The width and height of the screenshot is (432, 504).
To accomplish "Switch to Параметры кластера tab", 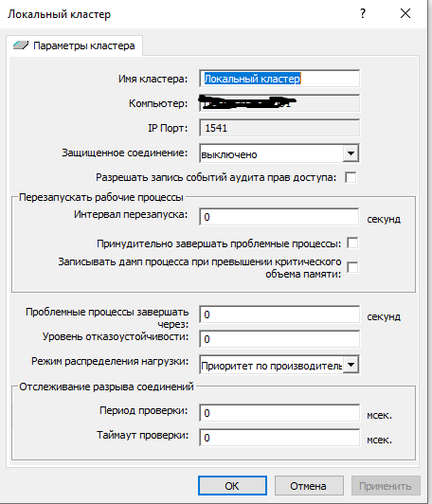I will click(x=74, y=45).
